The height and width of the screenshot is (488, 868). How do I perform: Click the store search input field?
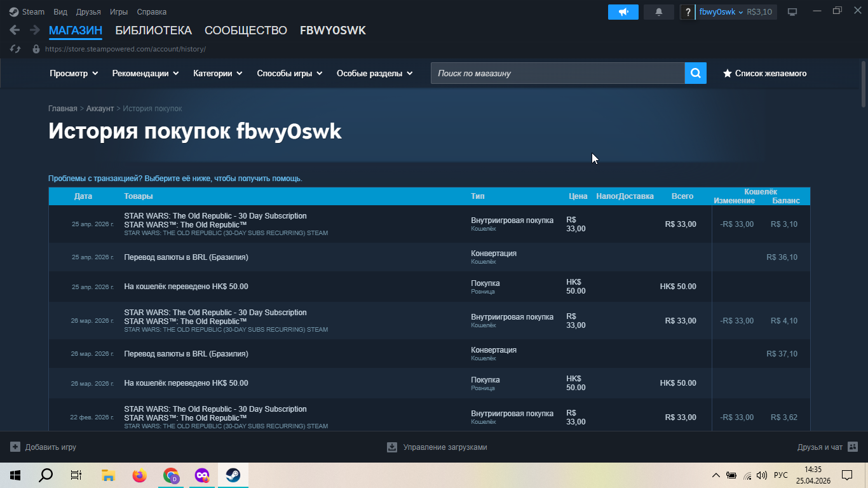(557, 73)
